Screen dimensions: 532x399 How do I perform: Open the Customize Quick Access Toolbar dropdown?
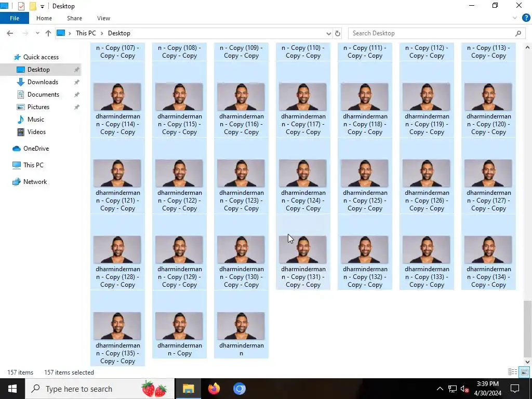pyautogui.click(x=43, y=6)
